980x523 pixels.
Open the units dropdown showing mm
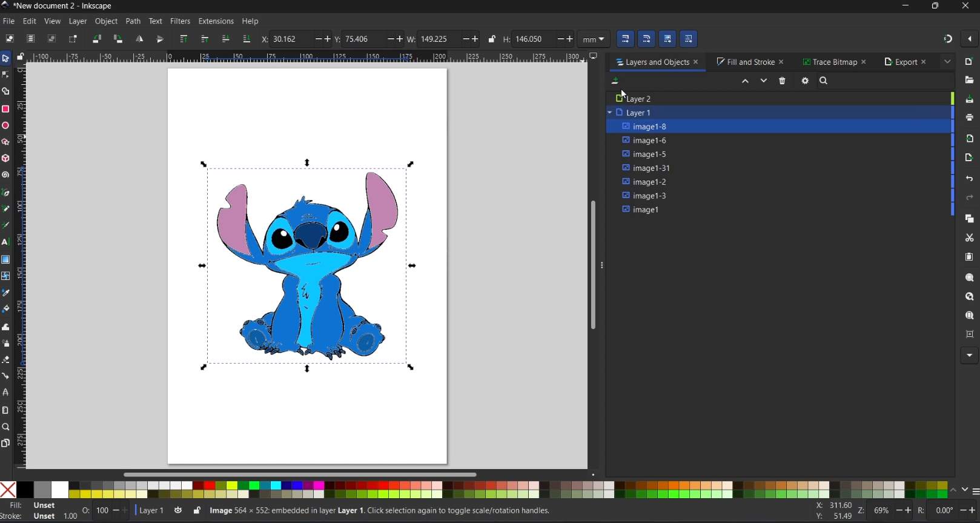point(594,39)
